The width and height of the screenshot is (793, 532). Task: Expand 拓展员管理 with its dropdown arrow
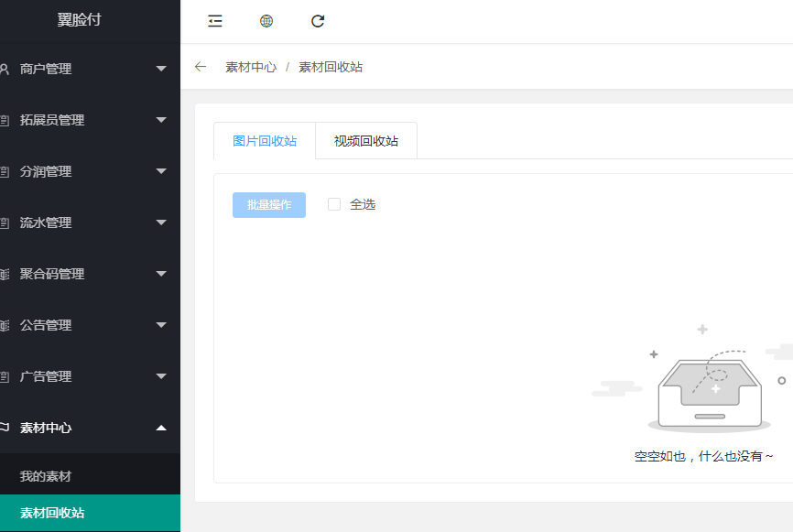[x=161, y=120]
